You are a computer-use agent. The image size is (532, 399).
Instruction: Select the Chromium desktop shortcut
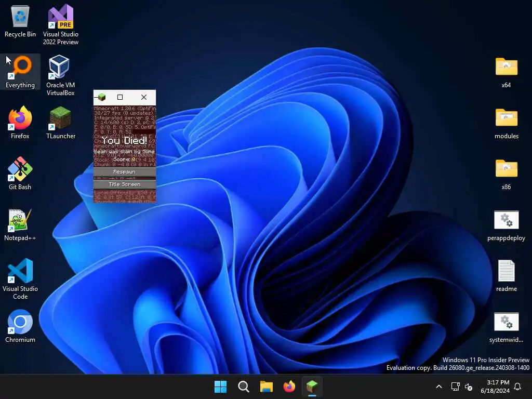pos(20,326)
